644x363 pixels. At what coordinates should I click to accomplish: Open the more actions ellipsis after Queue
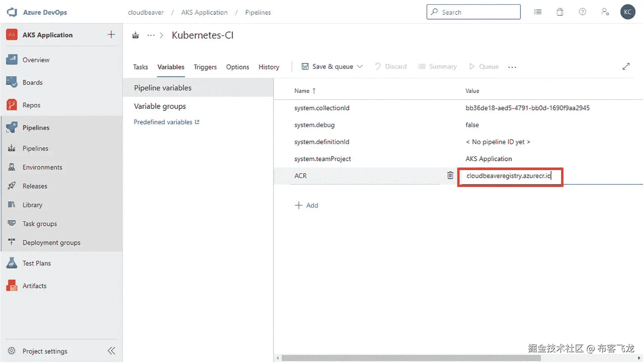point(512,67)
